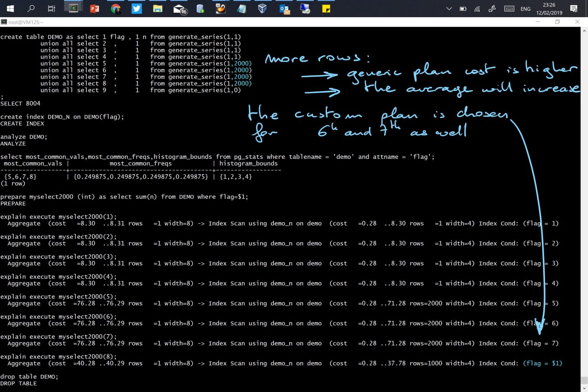
Task: Open Task View from the taskbar
Action: click(51, 8)
